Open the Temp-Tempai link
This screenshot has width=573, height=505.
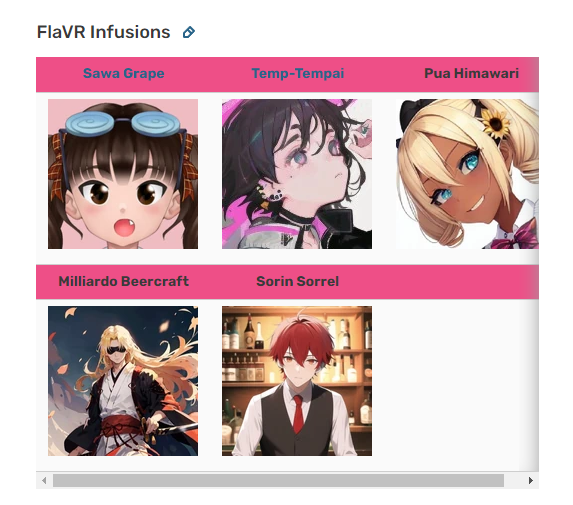tap(298, 73)
